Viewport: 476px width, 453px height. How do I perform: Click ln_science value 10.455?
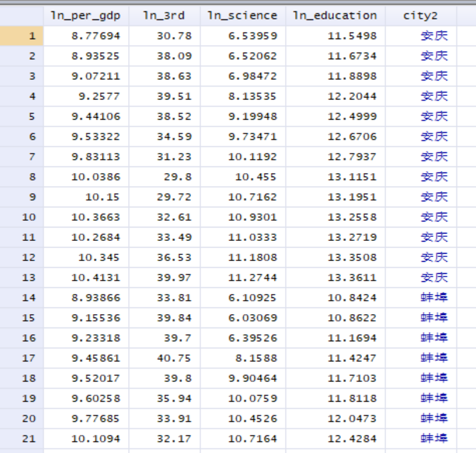tap(256, 177)
